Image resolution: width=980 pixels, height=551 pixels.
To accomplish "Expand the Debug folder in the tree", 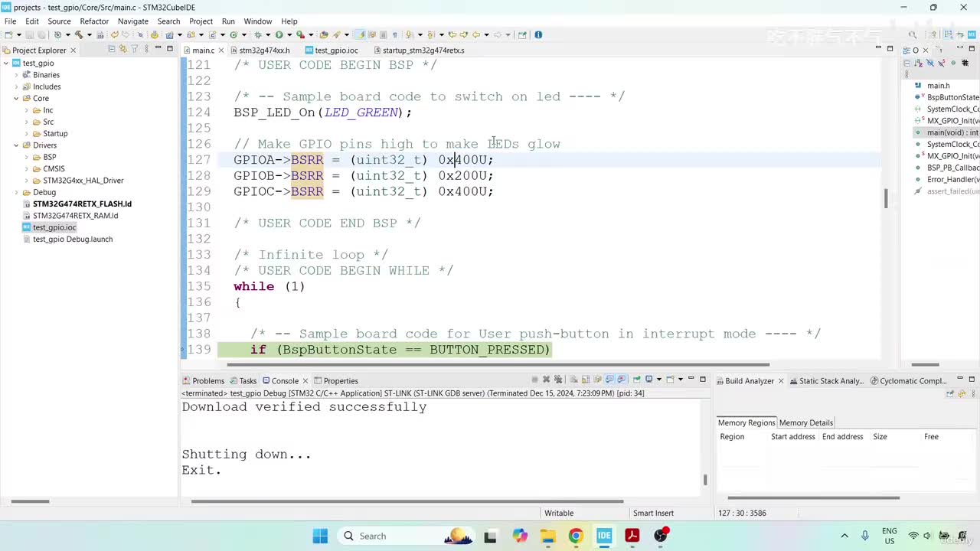I will click(x=16, y=192).
